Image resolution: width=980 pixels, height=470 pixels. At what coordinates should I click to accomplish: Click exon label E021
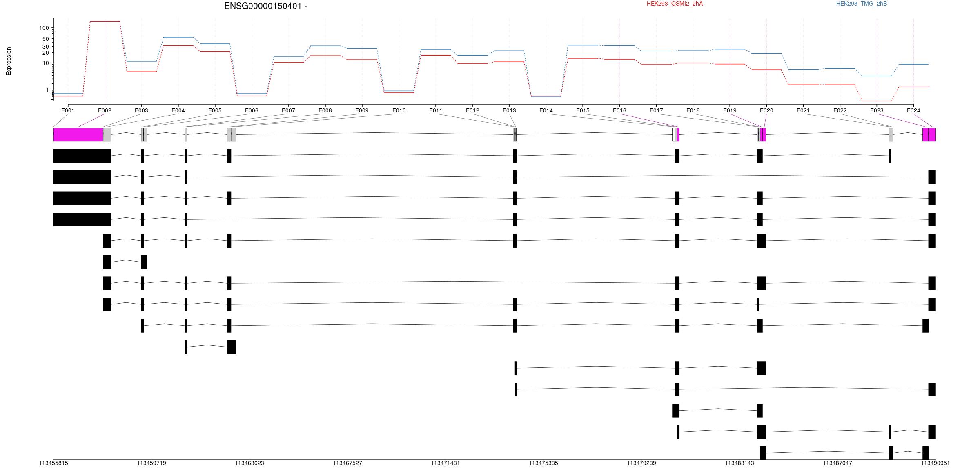pos(803,110)
